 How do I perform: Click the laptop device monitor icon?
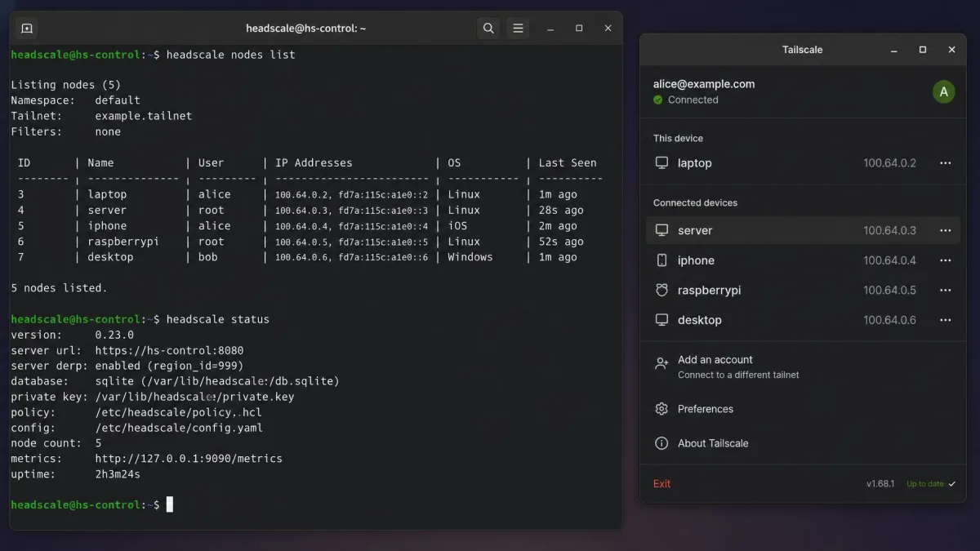[662, 163]
